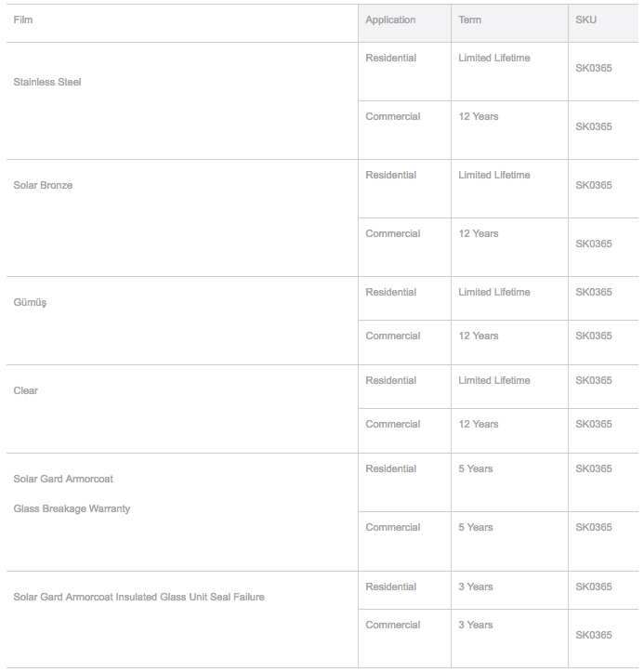The width and height of the screenshot is (644, 672).
Task: Select Solar Bronze Residential Limited Lifetime term
Action: pos(494,175)
